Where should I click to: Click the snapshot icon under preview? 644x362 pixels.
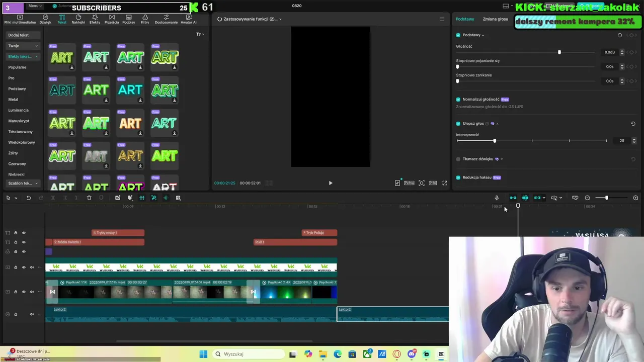422,183
